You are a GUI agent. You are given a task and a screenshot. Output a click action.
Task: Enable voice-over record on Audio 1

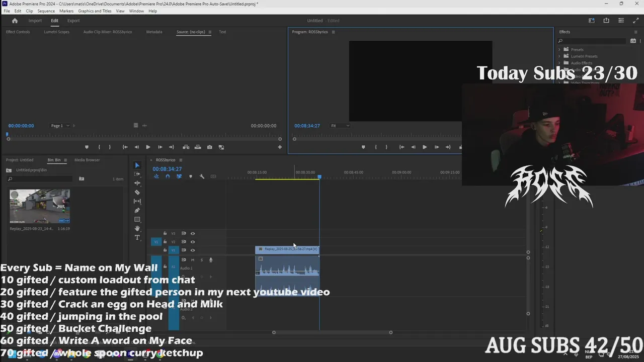point(211,260)
